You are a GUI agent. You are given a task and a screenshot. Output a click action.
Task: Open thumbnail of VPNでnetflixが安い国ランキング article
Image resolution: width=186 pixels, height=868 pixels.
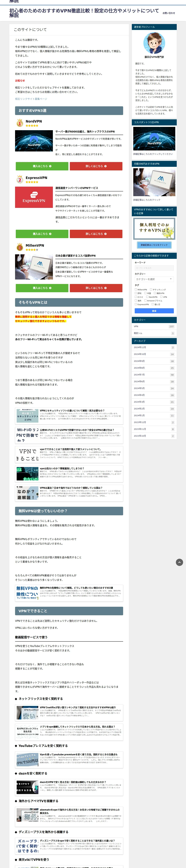pyautogui.click(x=27, y=713)
